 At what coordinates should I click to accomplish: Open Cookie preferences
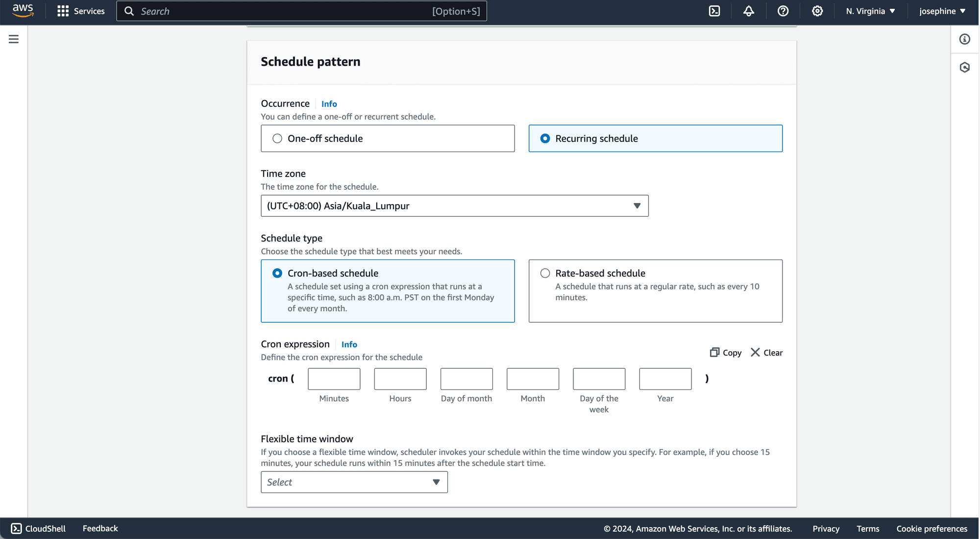[932, 529]
